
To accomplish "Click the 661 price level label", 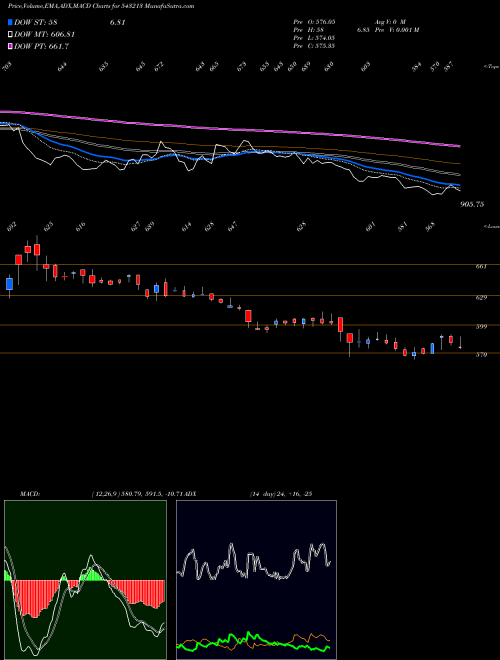I will tap(481, 266).
